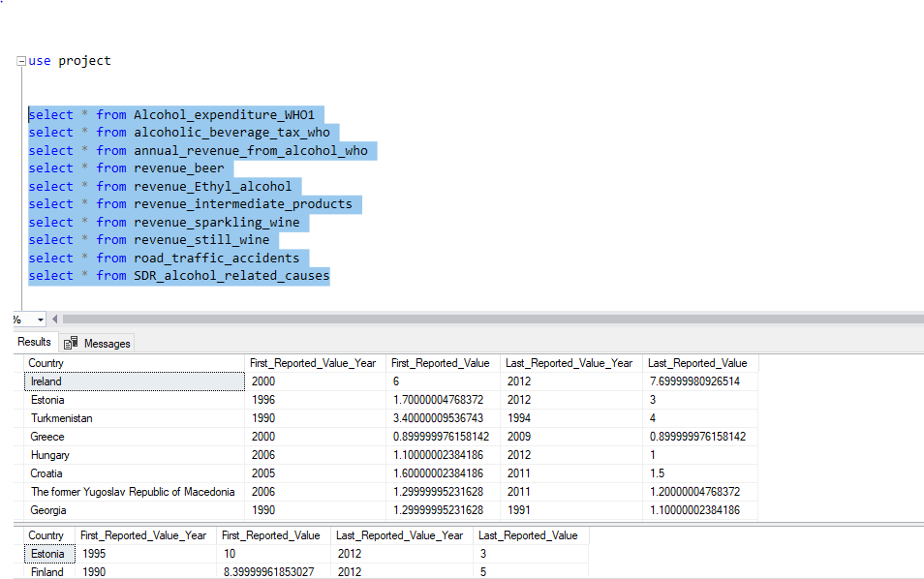Click the Alcohol_expenditure_WHO1 table name in query
This screenshot has height=579, width=924.
[x=224, y=115]
